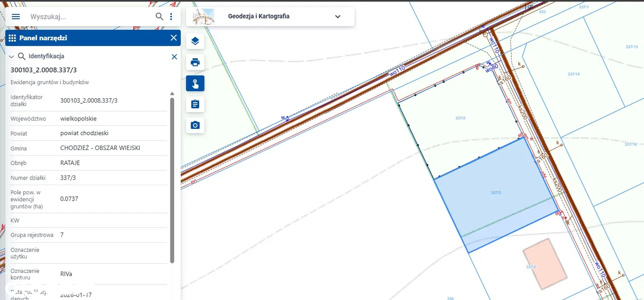Screen dimensions: 644x300
Task: Click the magnifier search icon
Action: click(159, 17)
